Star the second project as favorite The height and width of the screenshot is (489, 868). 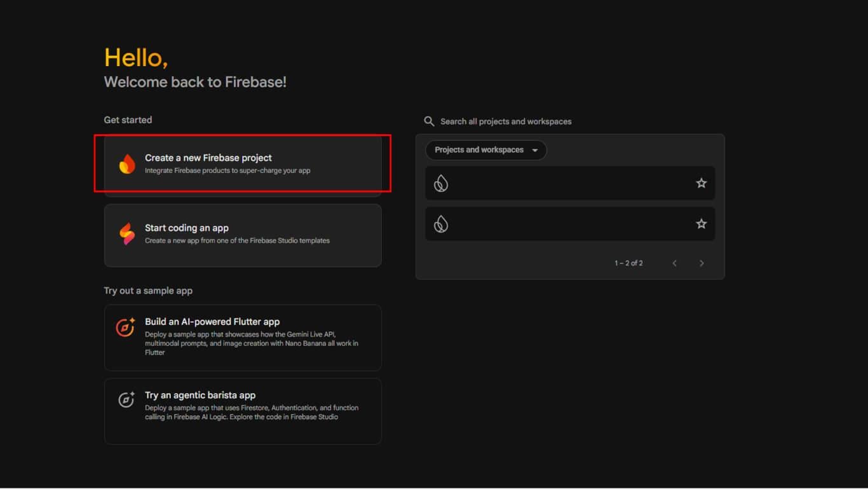click(701, 224)
